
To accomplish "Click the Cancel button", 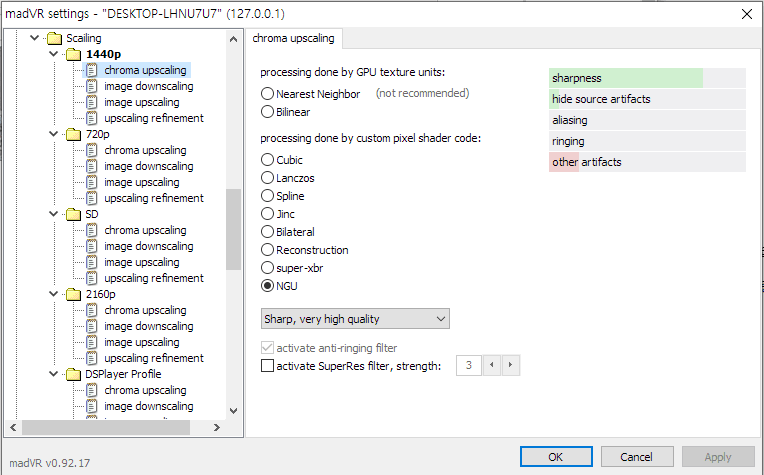I will tap(636, 457).
